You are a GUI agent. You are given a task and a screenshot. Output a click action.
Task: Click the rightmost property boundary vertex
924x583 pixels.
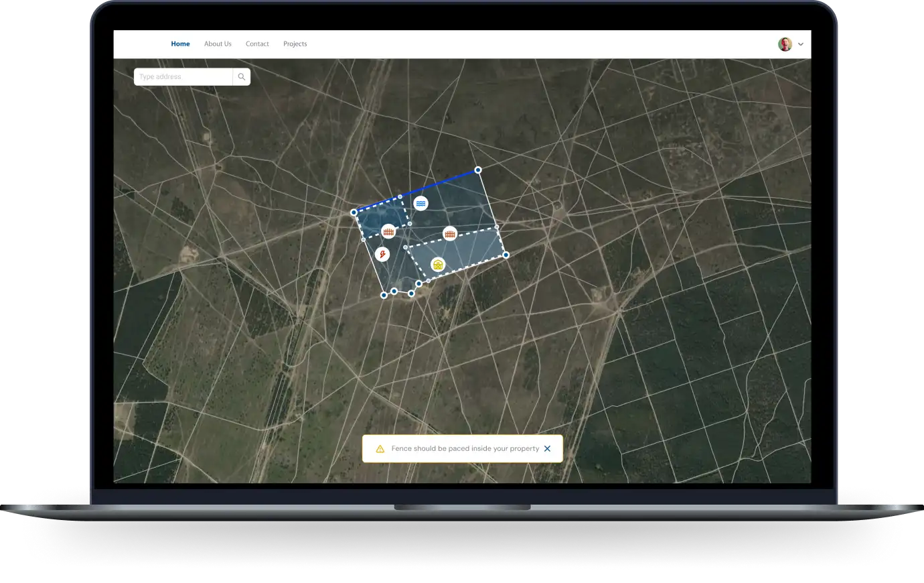[x=506, y=255]
